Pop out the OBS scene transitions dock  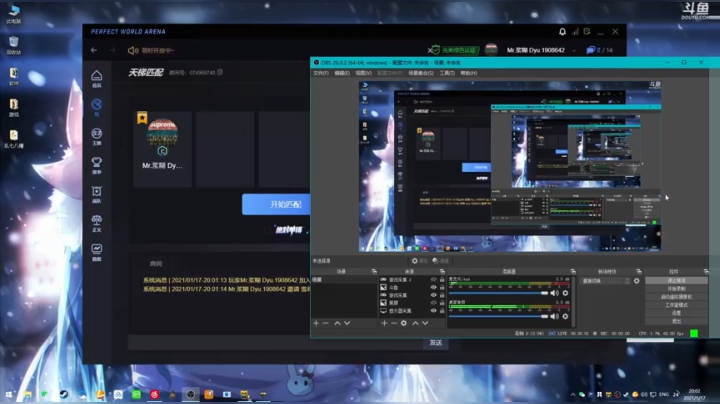639,271
